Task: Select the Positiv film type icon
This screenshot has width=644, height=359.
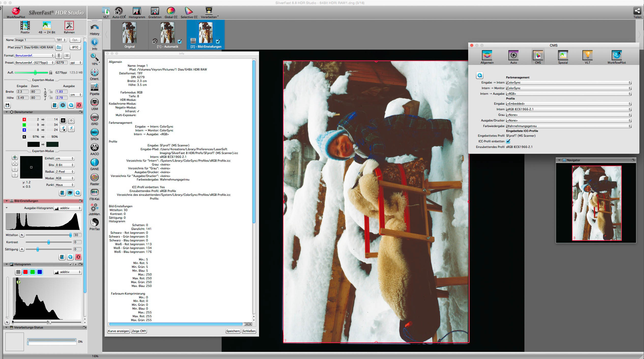Action: pos(25,25)
